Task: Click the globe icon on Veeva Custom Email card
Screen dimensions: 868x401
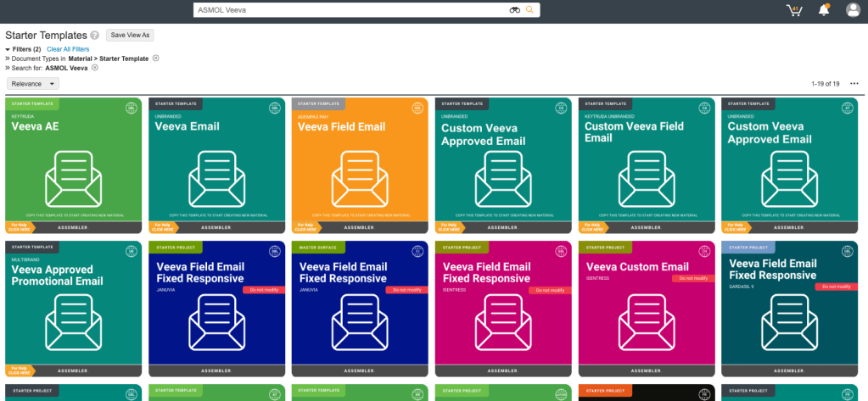Action: (x=704, y=251)
